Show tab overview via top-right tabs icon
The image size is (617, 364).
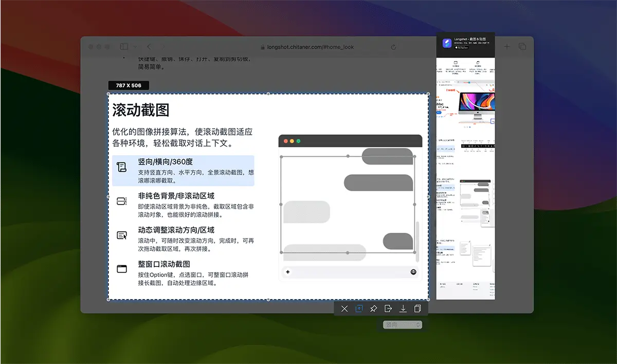pyautogui.click(x=522, y=46)
